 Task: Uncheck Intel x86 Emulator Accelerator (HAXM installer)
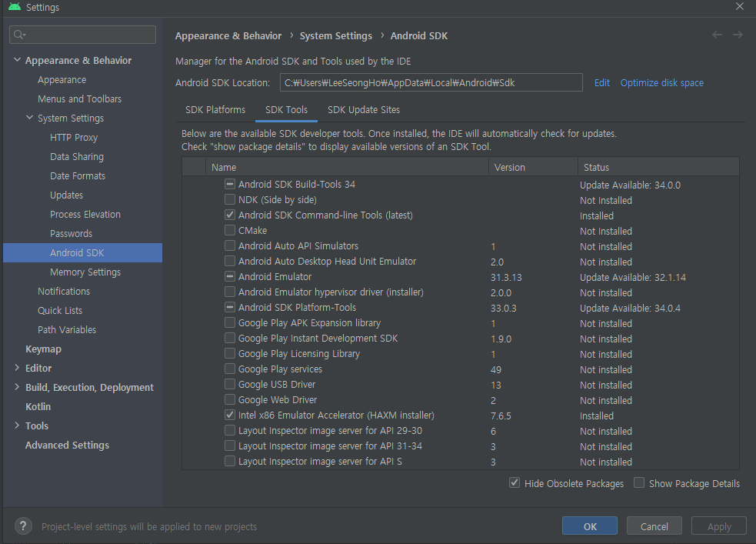tap(230, 416)
